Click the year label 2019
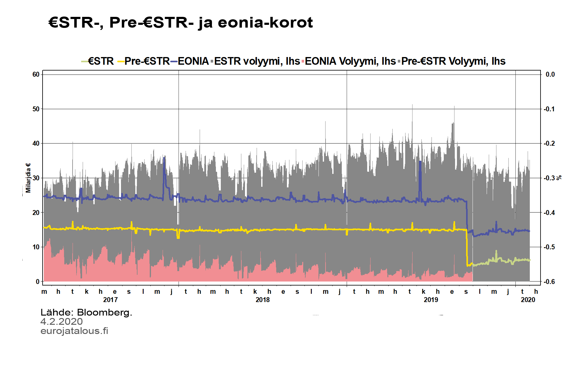Screen dimensions: 588x368 [x=431, y=300]
